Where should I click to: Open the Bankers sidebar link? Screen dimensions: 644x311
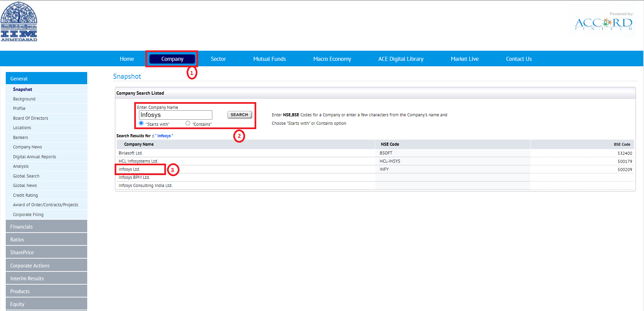[x=21, y=138]
